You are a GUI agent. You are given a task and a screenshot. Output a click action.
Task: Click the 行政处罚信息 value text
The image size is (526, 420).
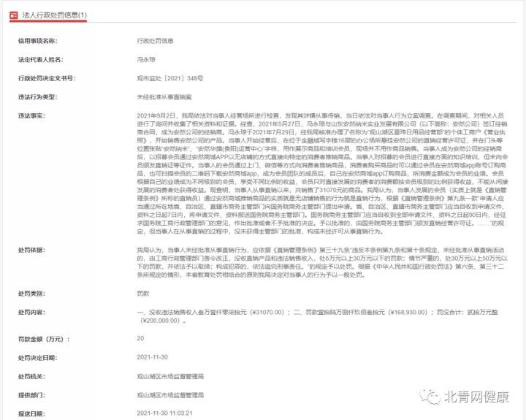click(x=155, y=41)
